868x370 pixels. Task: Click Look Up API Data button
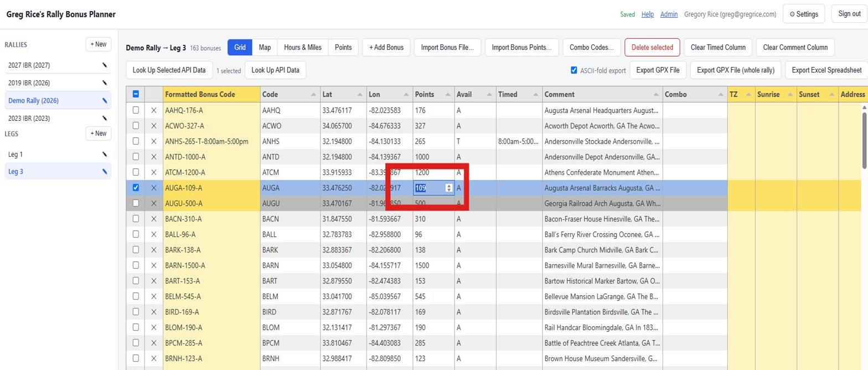[x=275, y=70]
